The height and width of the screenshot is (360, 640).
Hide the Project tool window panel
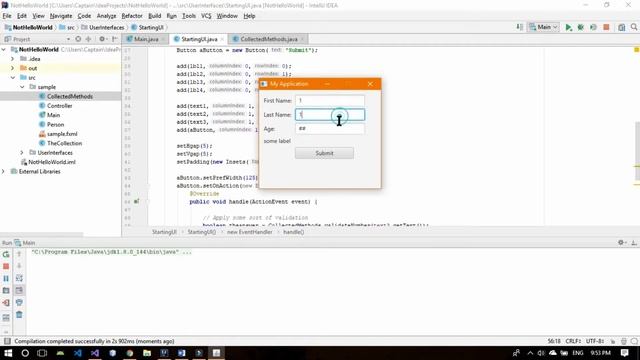click(115, 39)
